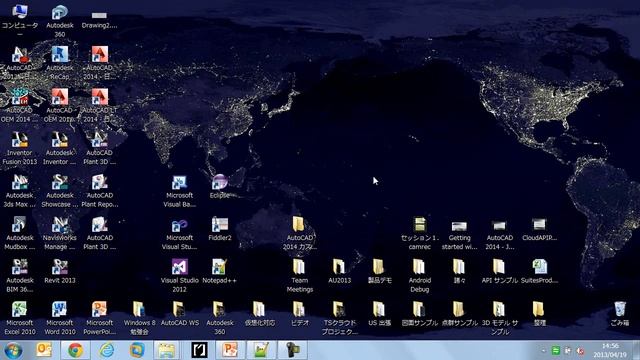Image resolution: width=640 pixels, height=360 pixels.
Task: Select the AutoCAD Plant Report shortcut
Action: [99, 191]
